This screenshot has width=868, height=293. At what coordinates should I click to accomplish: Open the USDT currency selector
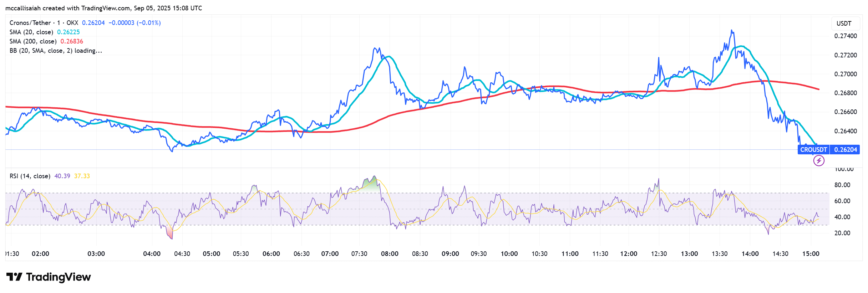844,24
